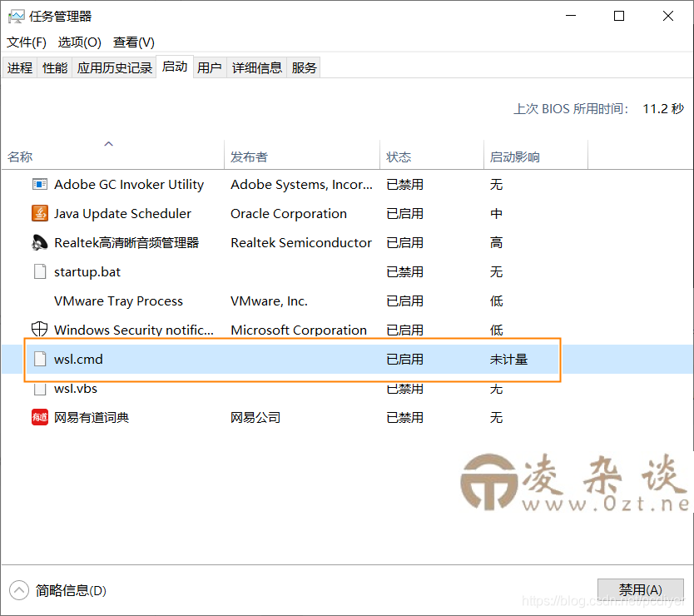Select the Adobe GC Invoker Utility row name
This screenshot has height=616, width=694.
[129, 184]
